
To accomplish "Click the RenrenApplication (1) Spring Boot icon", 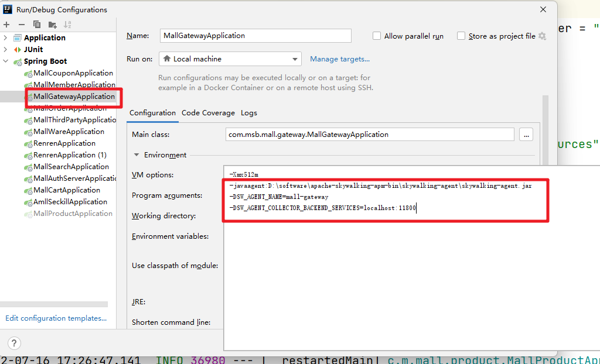I will (x=28, y=156).
